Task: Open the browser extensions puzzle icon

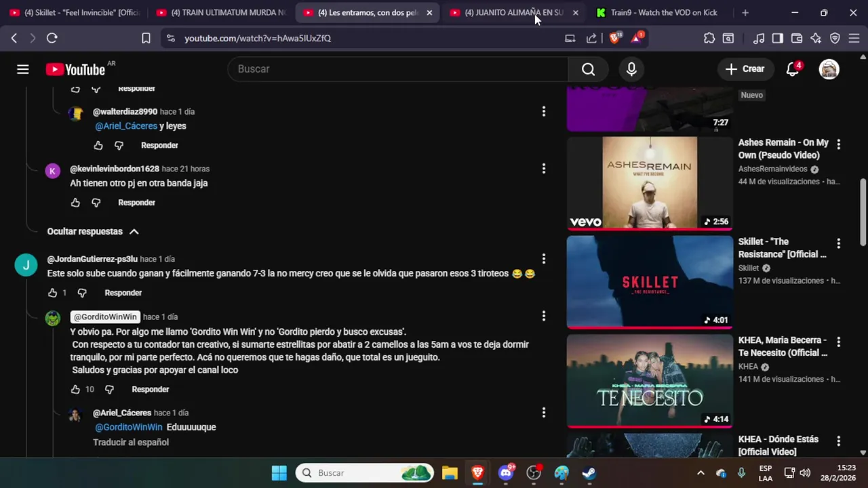Action: point(709,38)
